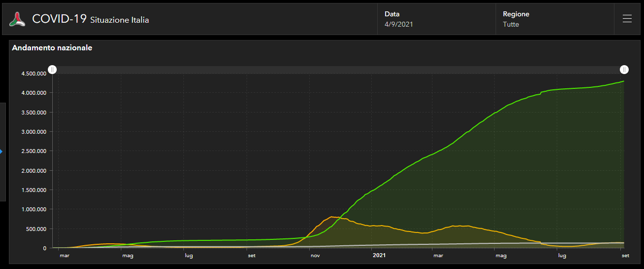Click the first mar label on the time axis
This screenshot has height=269, width=644.
[65, 256]
